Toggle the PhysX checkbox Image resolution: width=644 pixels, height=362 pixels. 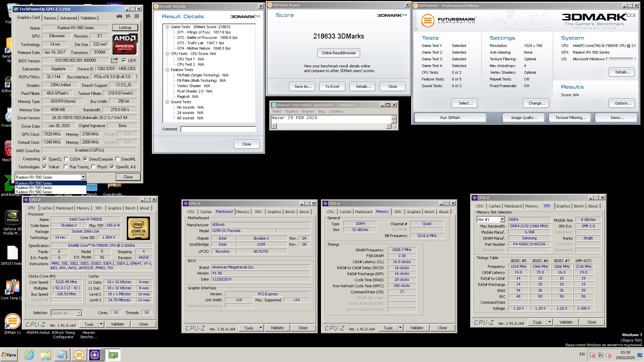(93, 167)
